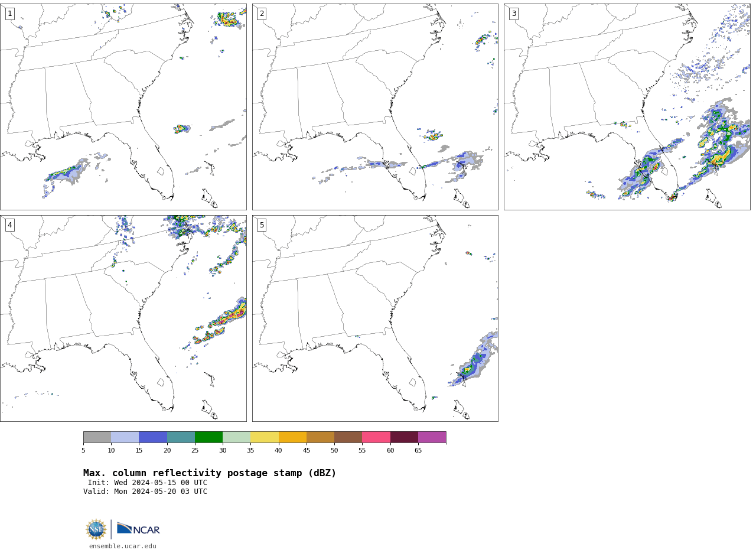Open ensemble member 4 reflectivity map
Screen dimensions: 756x553
pyautogui.click(x=123, y=318)
